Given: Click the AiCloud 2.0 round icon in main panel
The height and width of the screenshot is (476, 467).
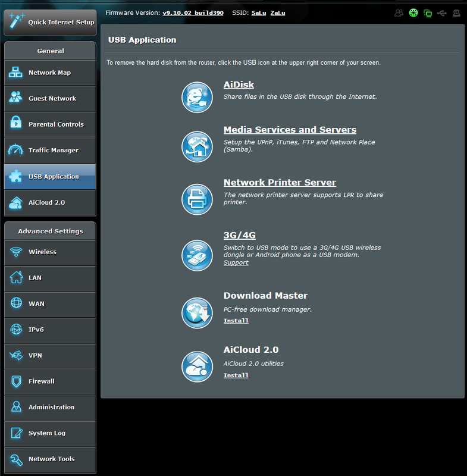Looking at the screenshot, I should coord(198,367).
